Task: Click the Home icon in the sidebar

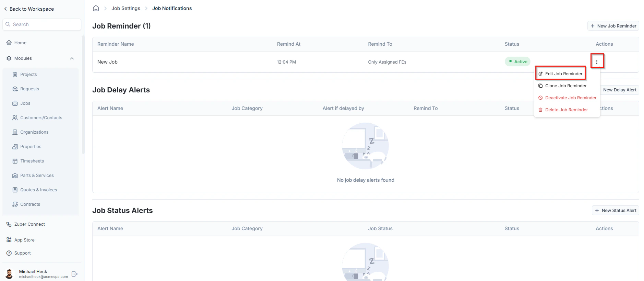Action: point(9,43)
